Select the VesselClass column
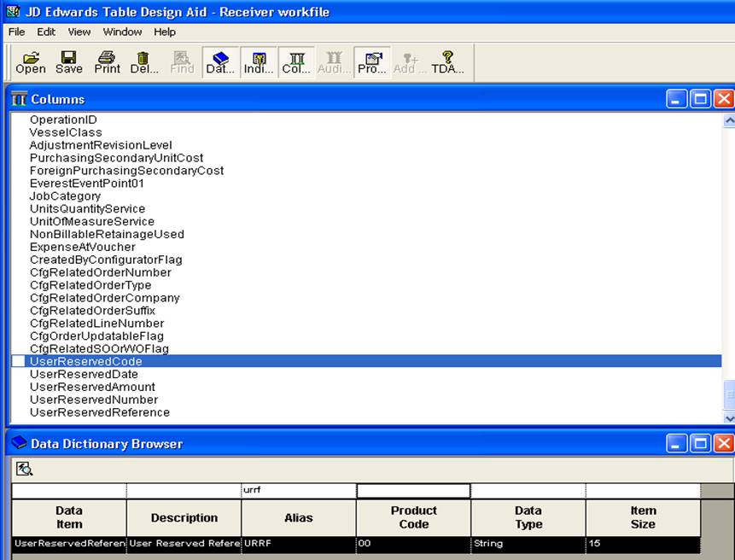735x560 pixels. 66,132
